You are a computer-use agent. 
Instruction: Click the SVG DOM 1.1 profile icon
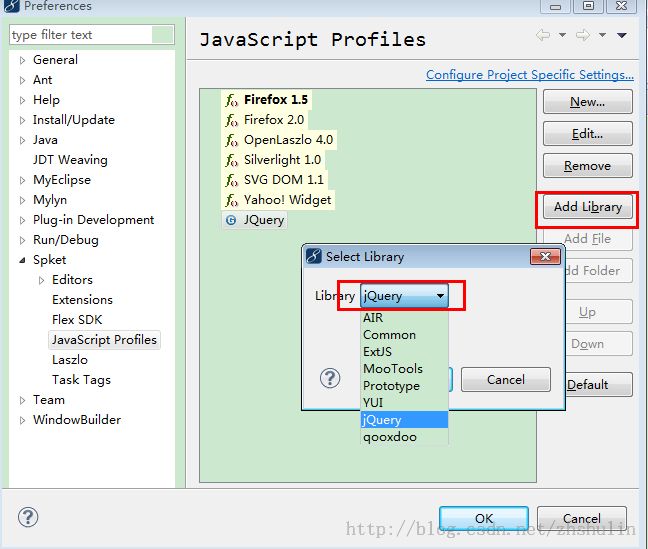pos(231,180)
